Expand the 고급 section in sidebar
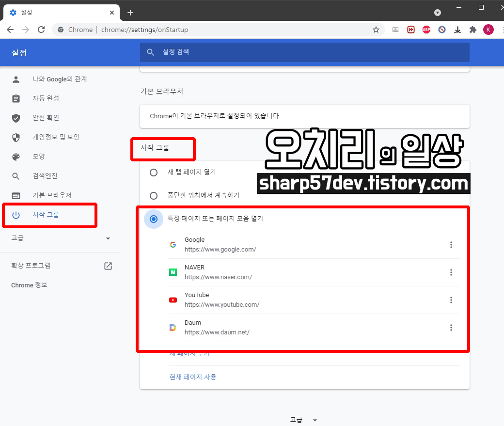This screenshot has width=504, height=426. point(61,238)
